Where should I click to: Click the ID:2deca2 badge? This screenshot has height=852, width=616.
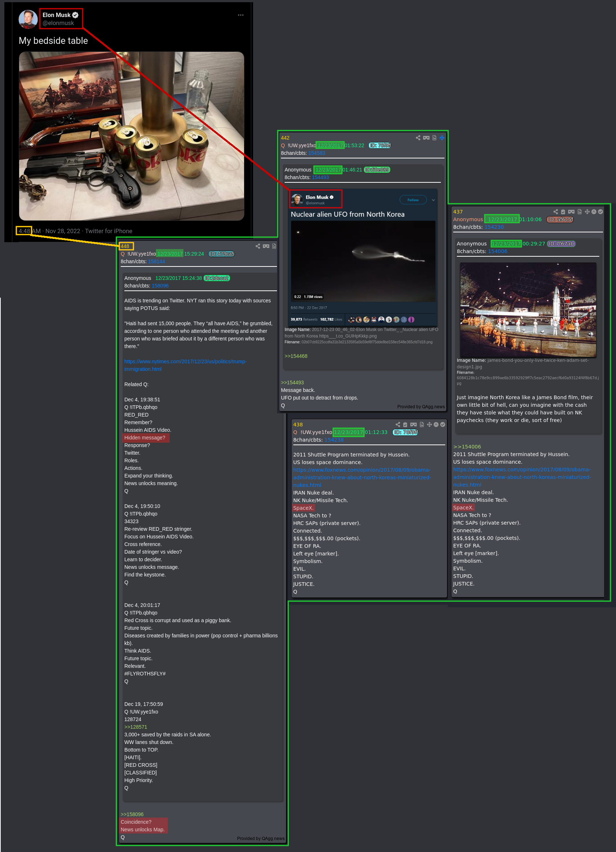click(x=217, y=278)
